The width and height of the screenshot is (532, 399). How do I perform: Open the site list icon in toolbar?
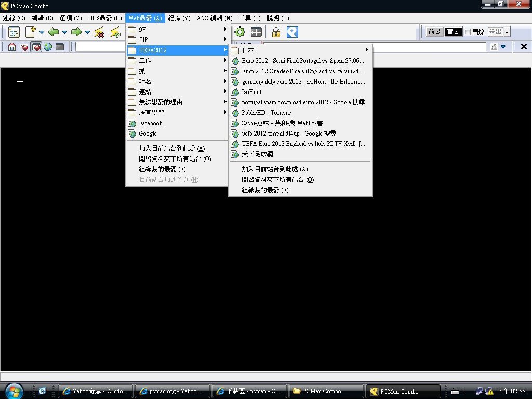[14, 32]
